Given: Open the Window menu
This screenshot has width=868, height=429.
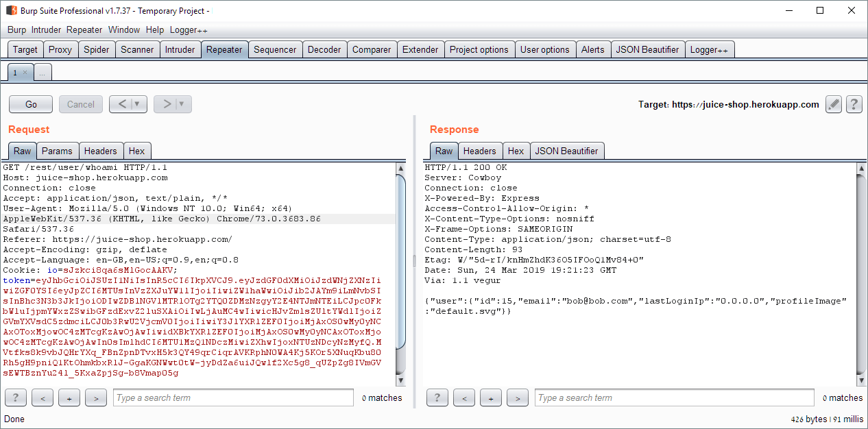Looking at the screenshot, I should [x=124, y=29].
